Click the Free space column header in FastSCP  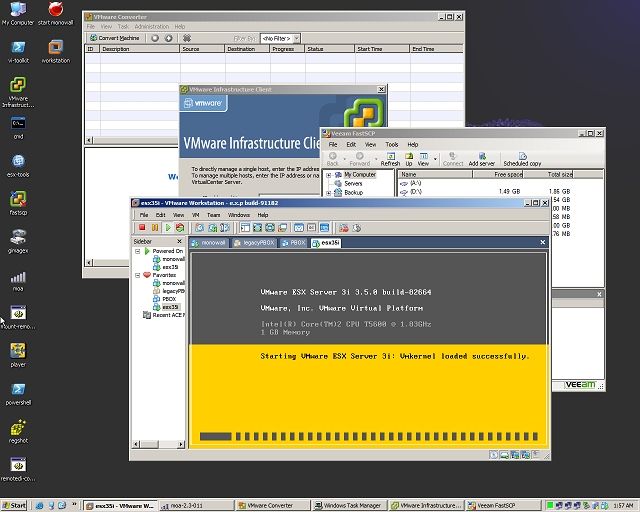[498, 174]
